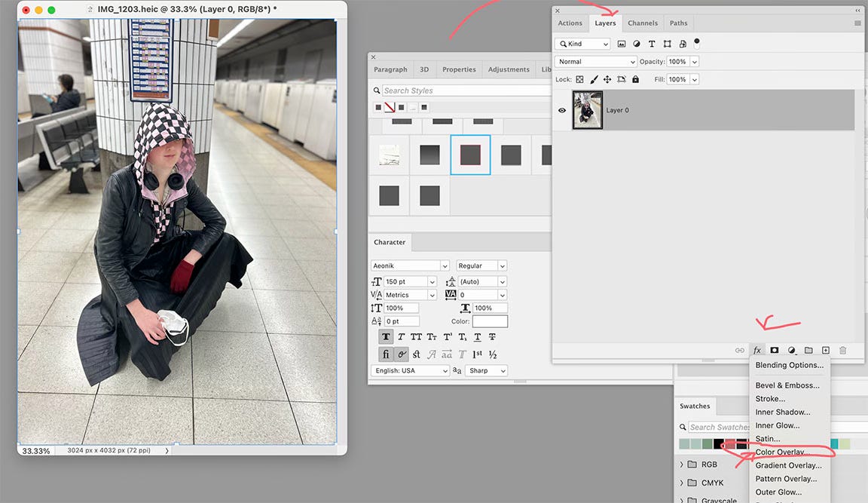Select Blending Options in the fx menu
Viewport: 868px width, 503px height.
tap(789, 365)
